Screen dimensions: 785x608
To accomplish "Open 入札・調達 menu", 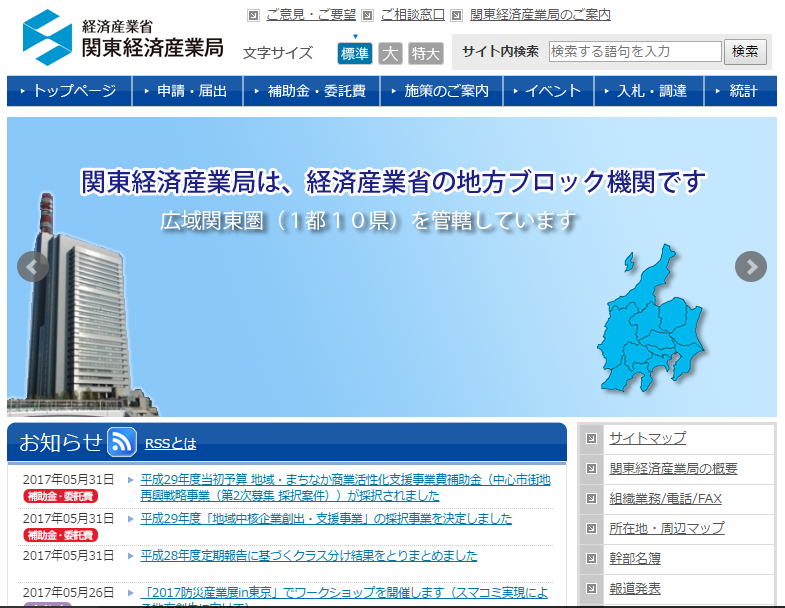I will [x=649, y=91].
